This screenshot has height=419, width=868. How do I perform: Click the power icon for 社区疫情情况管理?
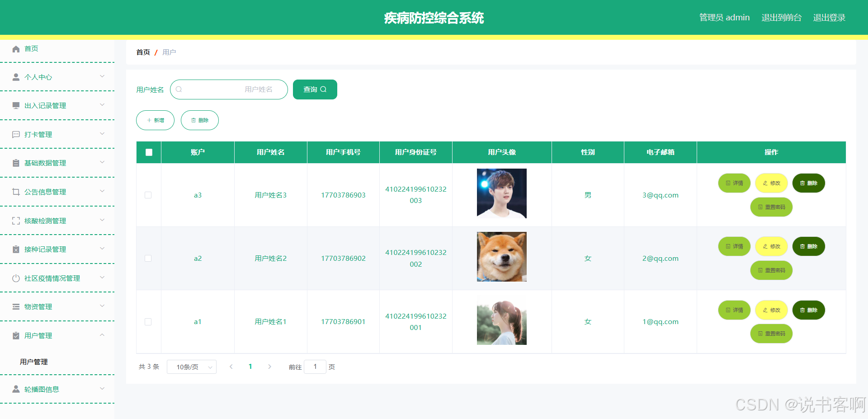pos(16,278)
